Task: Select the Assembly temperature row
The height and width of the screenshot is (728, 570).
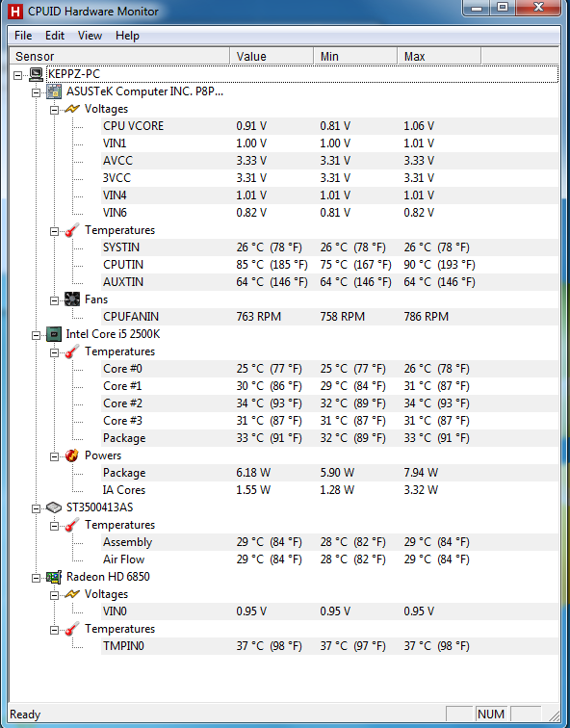Action: click(329, 542)
